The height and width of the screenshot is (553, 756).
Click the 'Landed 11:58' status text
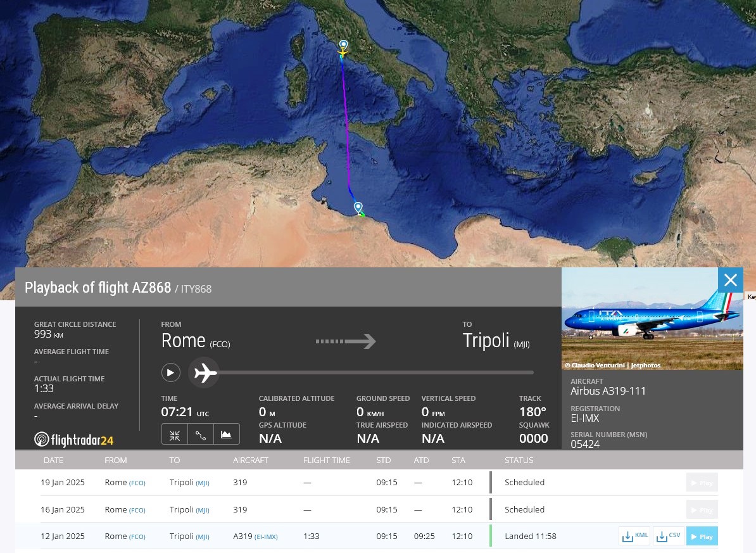pos(531,536)
